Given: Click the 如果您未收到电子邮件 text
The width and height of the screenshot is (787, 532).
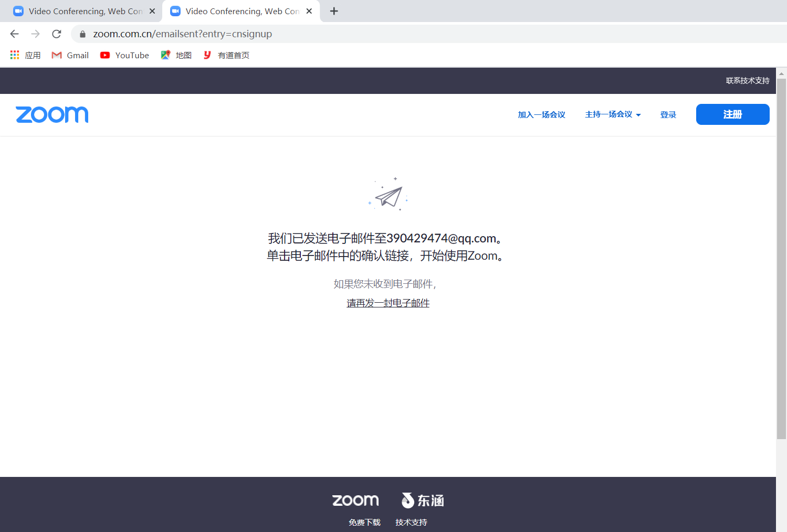Looking at the screenshot, I should click(x=385, y=284).
